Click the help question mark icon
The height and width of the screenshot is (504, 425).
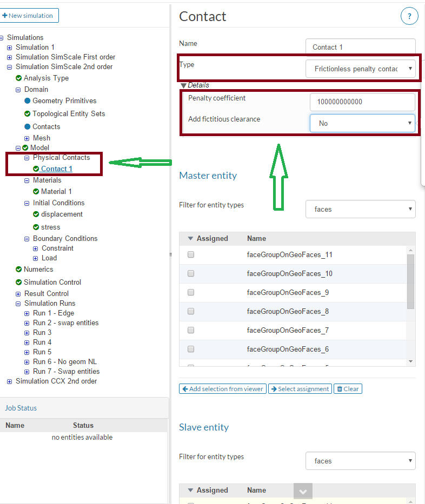click(x=409, y=16)
